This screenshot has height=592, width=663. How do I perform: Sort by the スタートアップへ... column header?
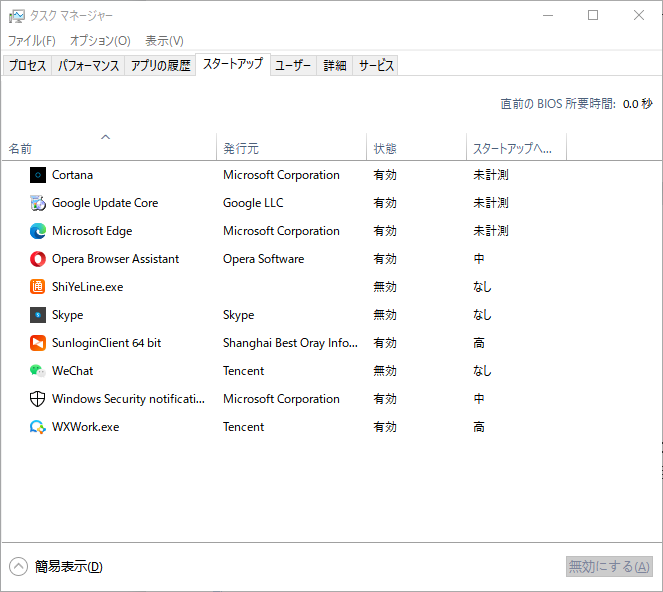click(x=516, y=147)
